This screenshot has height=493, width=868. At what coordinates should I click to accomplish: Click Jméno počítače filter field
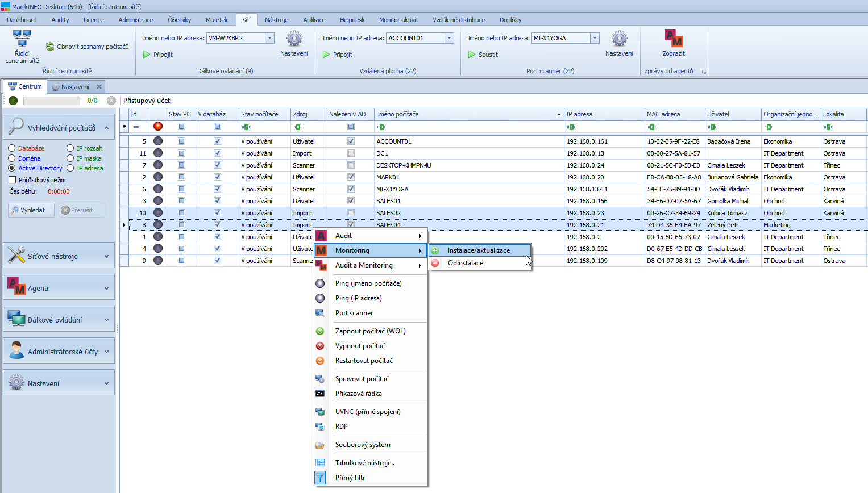tap(468, 127)
